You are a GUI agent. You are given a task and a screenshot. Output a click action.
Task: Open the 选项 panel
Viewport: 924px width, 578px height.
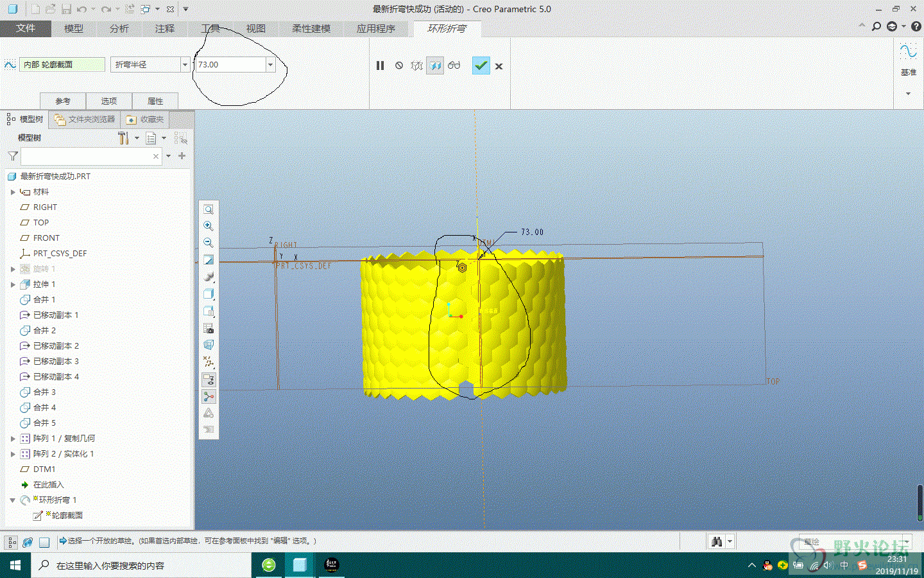[x=109, y=101]
